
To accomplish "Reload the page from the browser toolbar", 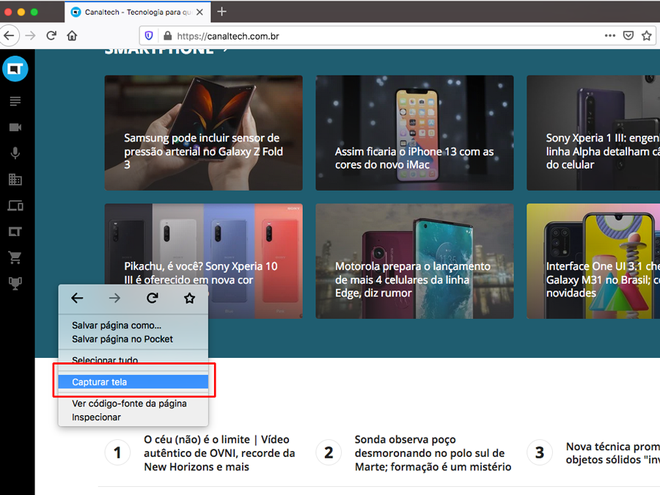I will tap(51, 36).
